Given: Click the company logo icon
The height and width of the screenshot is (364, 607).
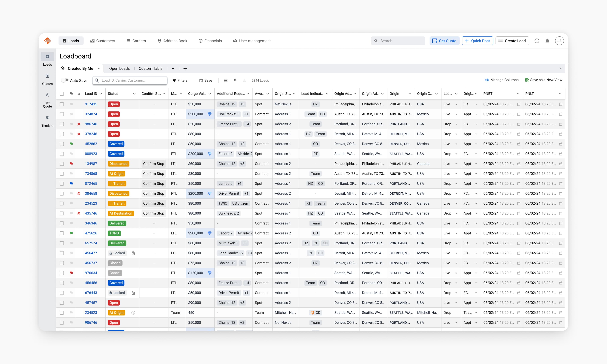Looking at the screenshot, I should click(x=47, y=41).
